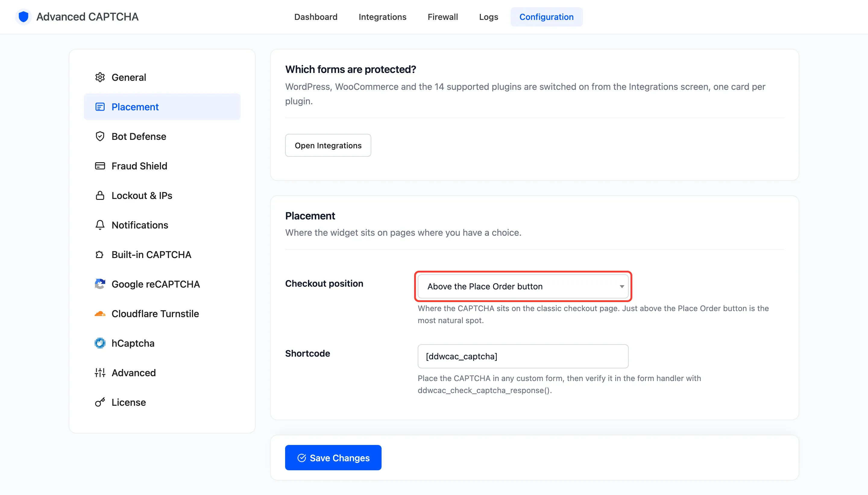Image resolution: width=868 pixels, height=495 pixels.
Task: Go to the Firewall tab
Action: [x=442, y=17]
